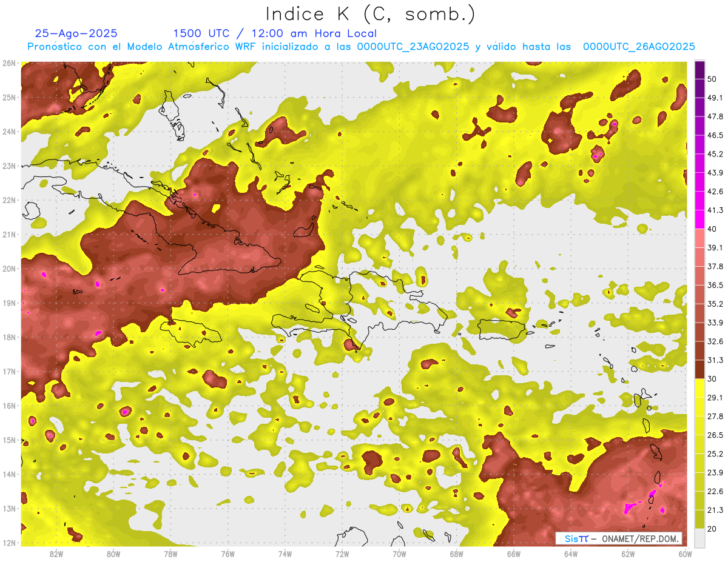Image resolution: width=728 pixels, height=562 pixels.
Task: Click the longitude label '68W'
Action: point(456,554)
